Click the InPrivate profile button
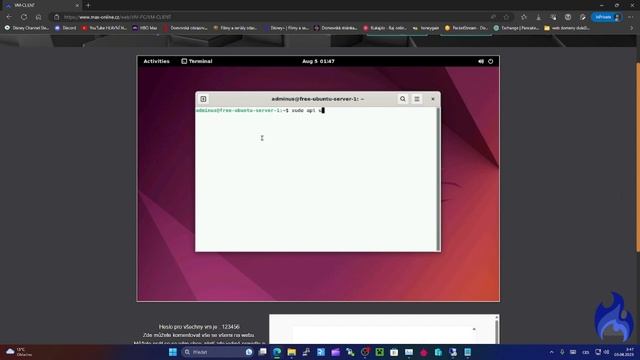 pos(607,17)
